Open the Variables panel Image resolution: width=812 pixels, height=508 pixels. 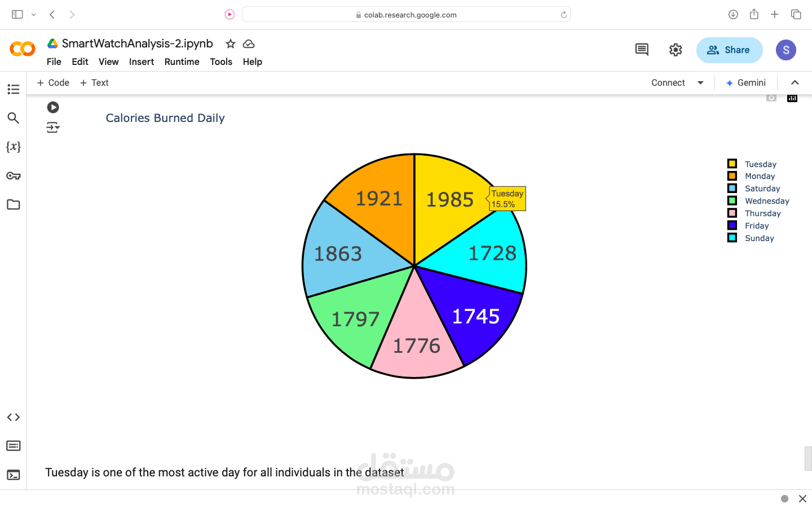tap(14, 147)
